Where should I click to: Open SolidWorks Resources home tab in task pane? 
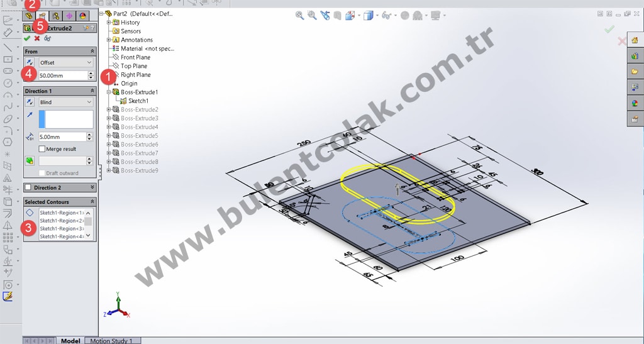635,40
